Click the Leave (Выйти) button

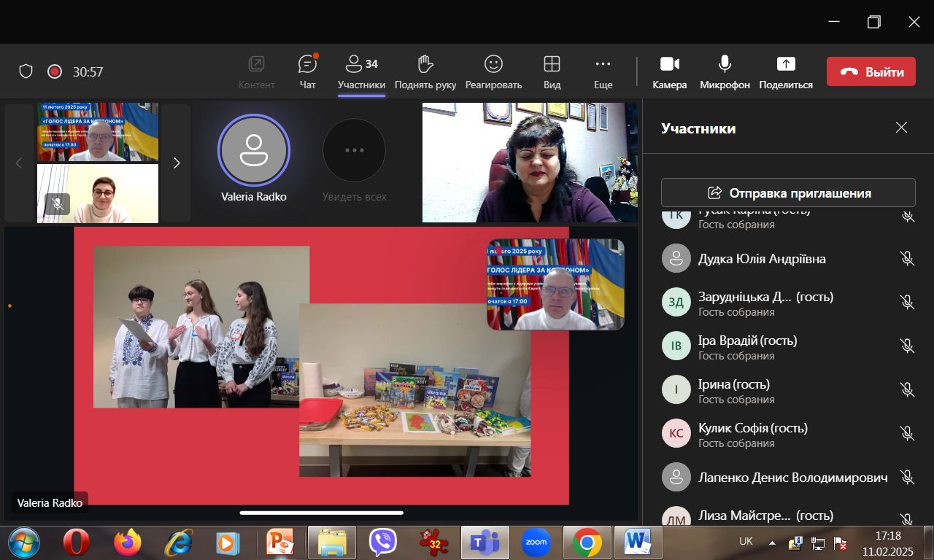point(871,71)
